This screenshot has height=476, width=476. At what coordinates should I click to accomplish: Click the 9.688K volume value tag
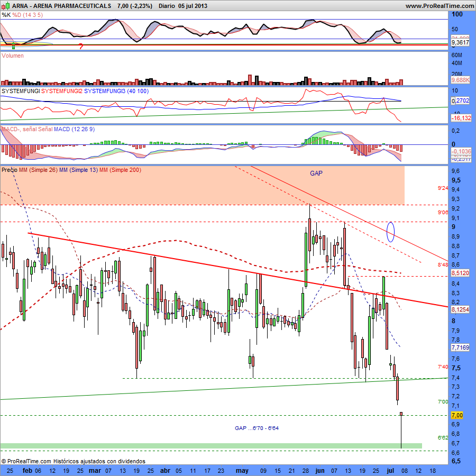coord(460,80)
